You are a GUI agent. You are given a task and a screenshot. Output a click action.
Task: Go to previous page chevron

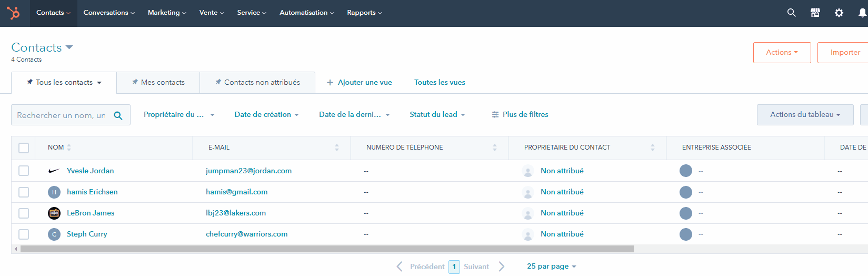click(400, 267)
